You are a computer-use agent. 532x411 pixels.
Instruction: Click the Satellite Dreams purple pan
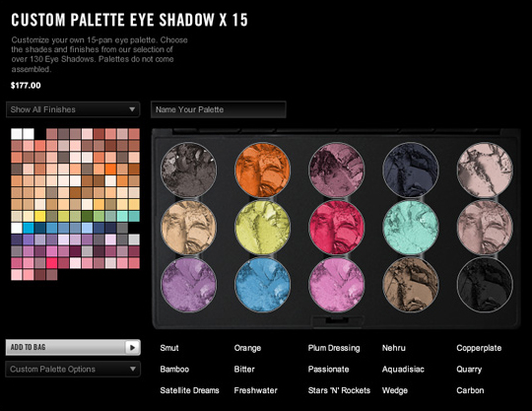tap(188, 285)
